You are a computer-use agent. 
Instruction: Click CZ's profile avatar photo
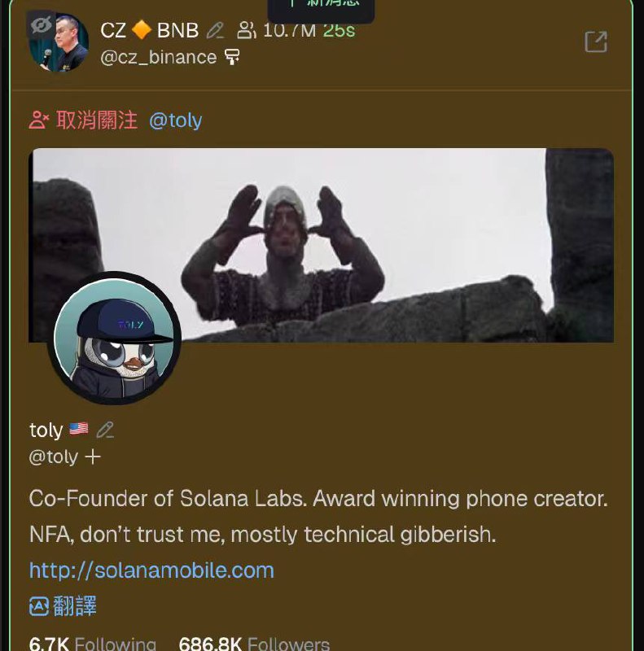(x=58, y=42)
